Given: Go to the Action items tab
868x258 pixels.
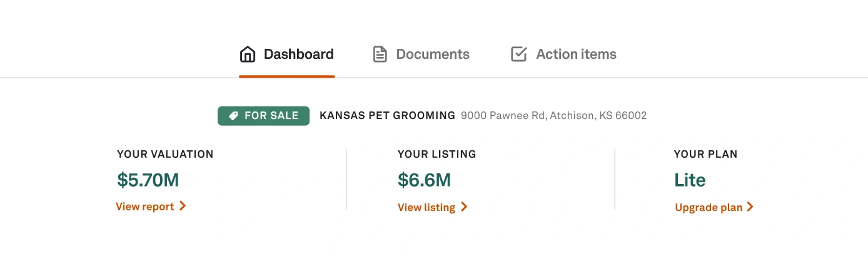Looking at the screenshot, I should 576,54.
